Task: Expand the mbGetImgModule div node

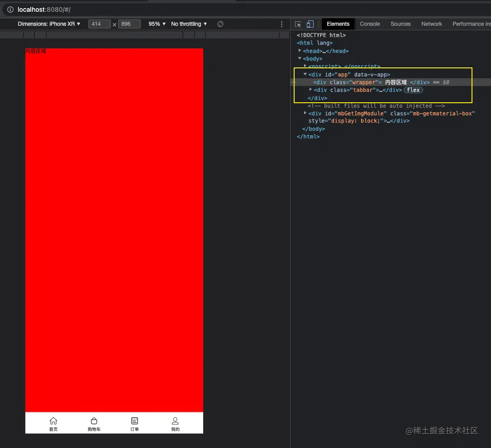Action: tap(305, 113)
